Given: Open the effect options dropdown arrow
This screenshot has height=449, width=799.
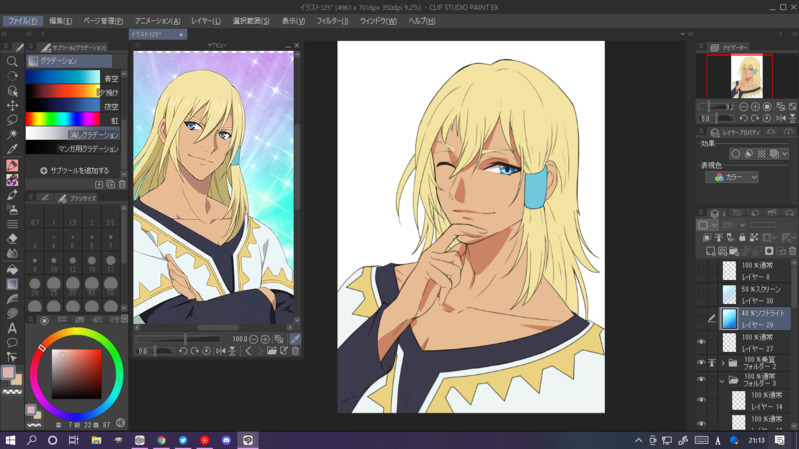Looking at the screenshot, I should pos(785,153).
